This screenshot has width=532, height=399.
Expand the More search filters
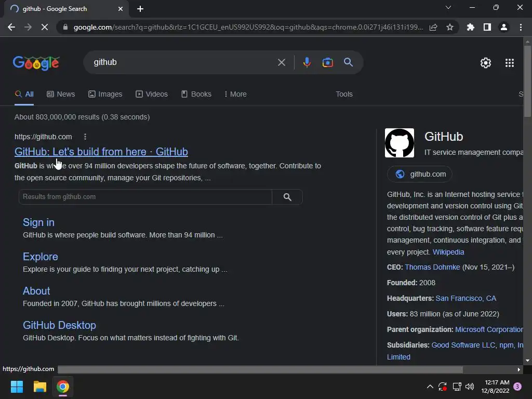point(235,95)
